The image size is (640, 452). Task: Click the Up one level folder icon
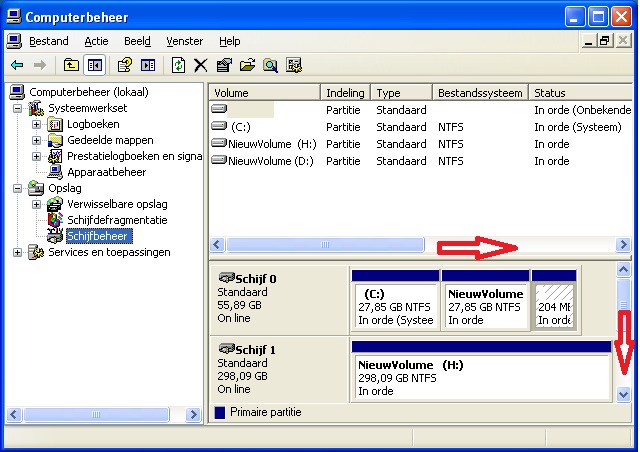click(x=71, y=65)
